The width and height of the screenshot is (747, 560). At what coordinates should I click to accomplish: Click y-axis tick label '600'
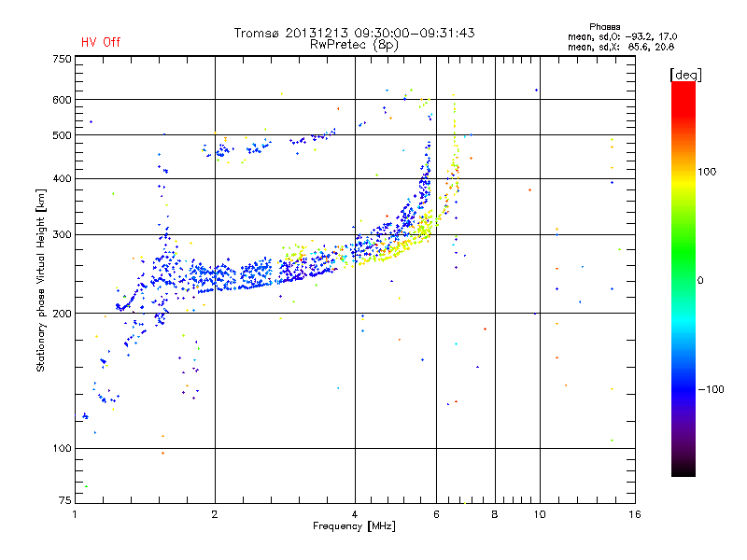click(62, 100)
